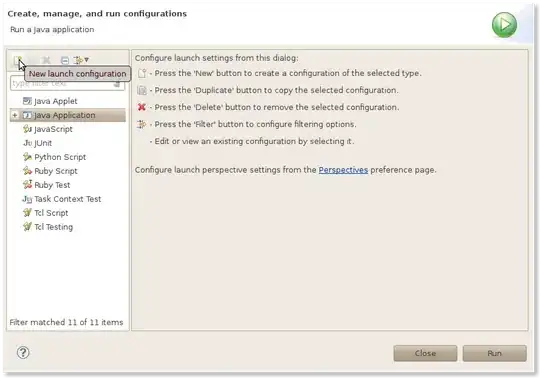Click the 'Filter matched 11 of 11 items' text

click(x=66, y=323)
